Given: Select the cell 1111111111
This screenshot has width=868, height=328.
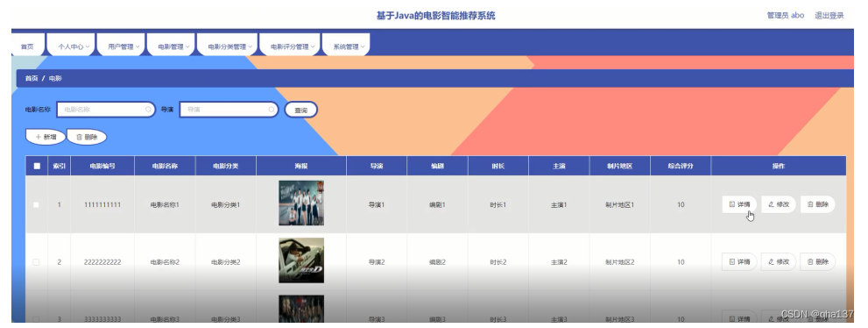Looking at the screenshot, I should 102,205.
